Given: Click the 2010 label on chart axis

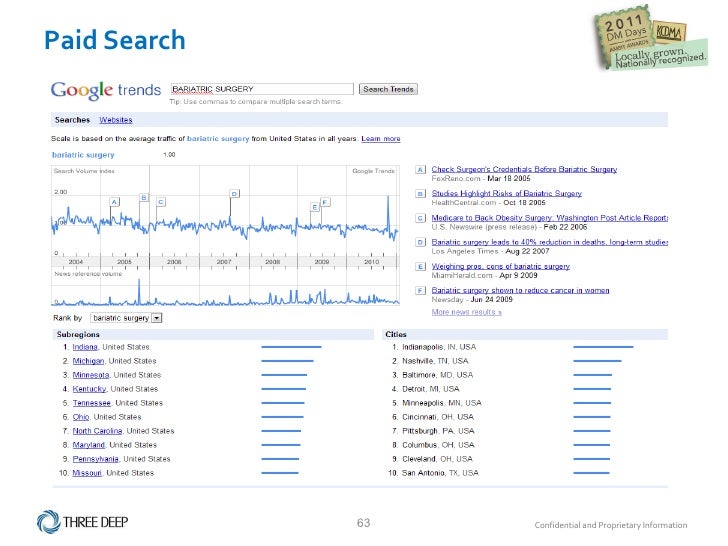Looking at the screenshot, I should point(371,262).
